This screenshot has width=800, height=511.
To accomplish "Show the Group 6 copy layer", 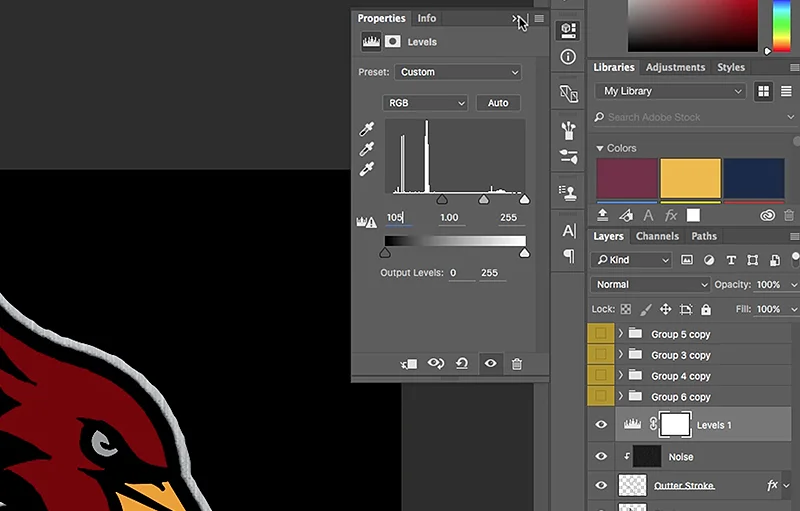I will point(601,396).
